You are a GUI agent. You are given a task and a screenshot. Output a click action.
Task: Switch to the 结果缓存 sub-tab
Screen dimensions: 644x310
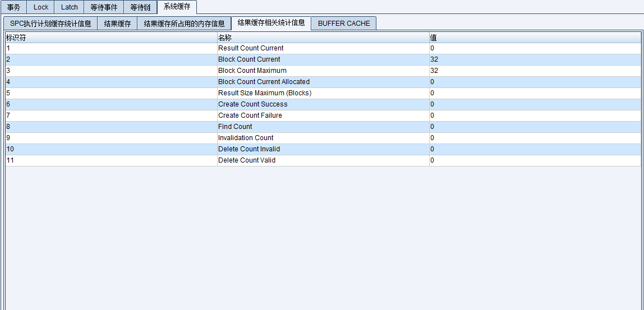tap(117, 24)
